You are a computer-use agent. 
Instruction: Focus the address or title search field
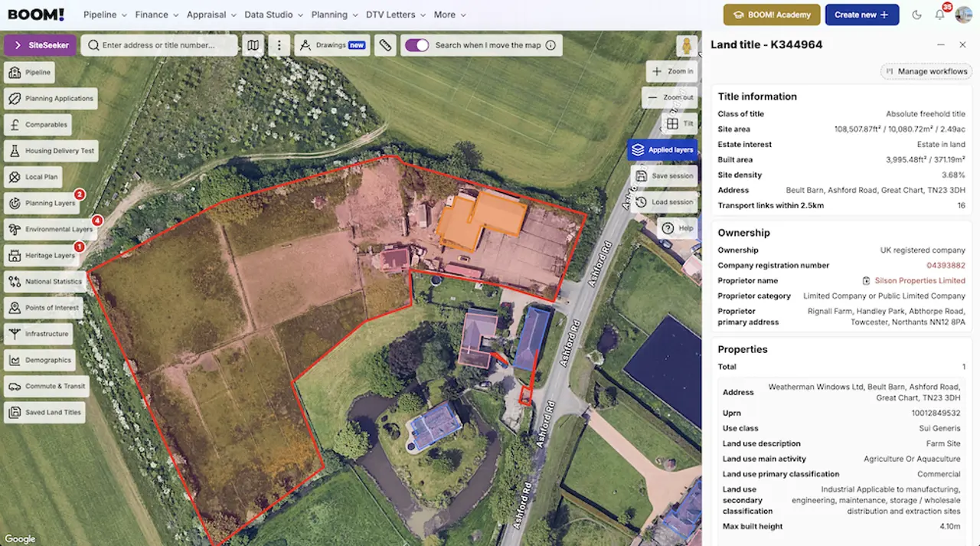coord(160,45)
